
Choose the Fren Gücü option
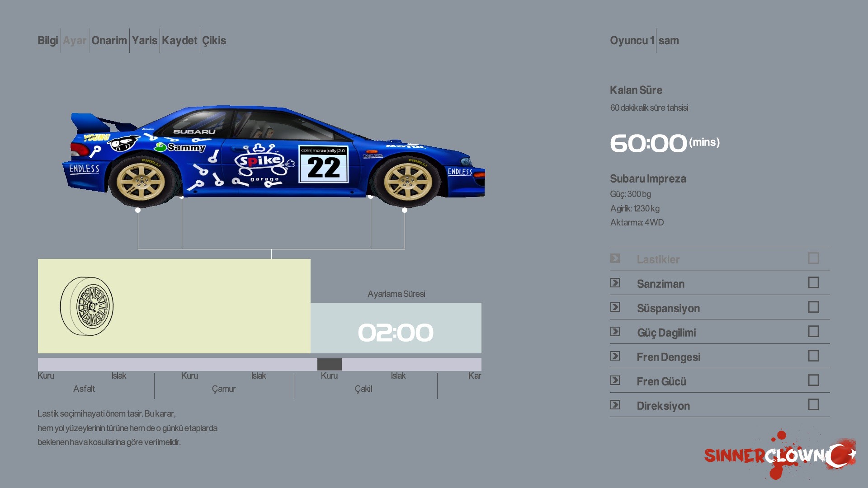pyautogui.click(x=720, y=381)
